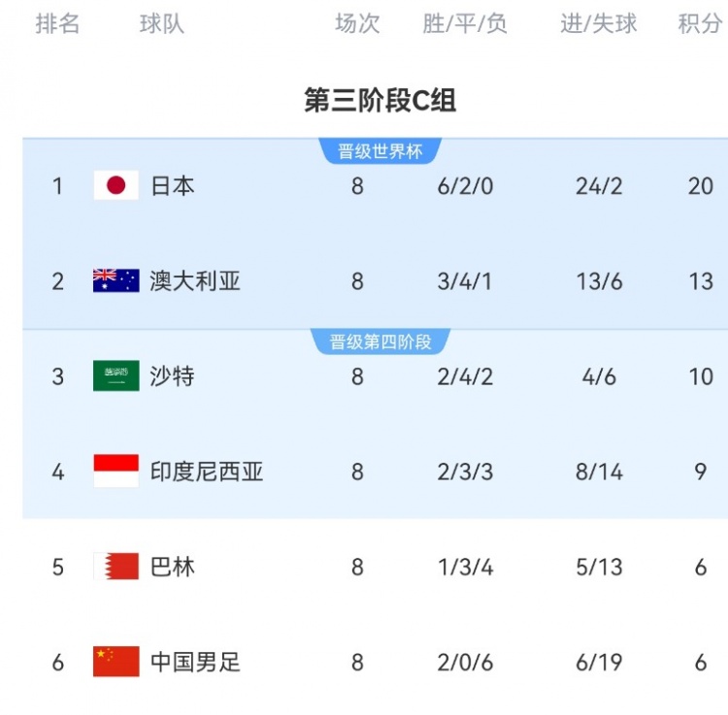The height and width of the screenshot is (715, 728).
Task: Click the 胜/平/负 column header
Action: [x=465, y=23]
